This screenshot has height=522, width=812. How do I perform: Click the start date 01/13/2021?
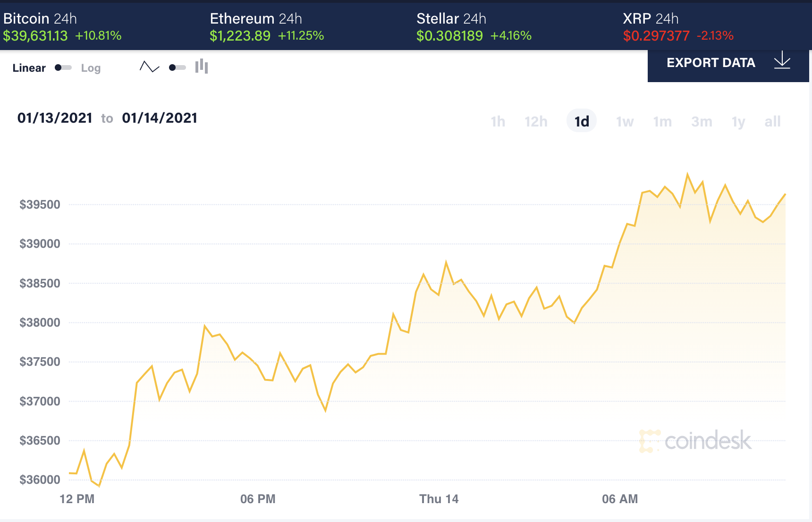(55, 118)
